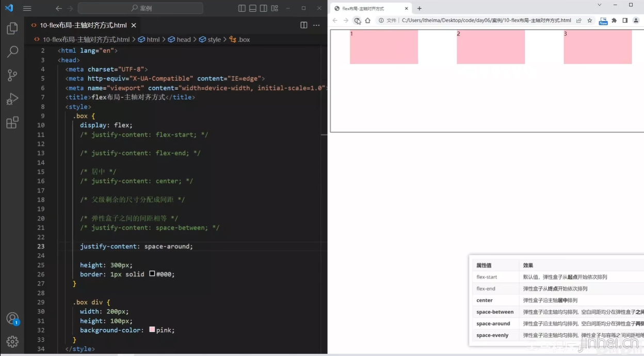This screenshot has width=644, height=356.
Task: Click line number 23 in gutter
Action: (x=41, y=246)
